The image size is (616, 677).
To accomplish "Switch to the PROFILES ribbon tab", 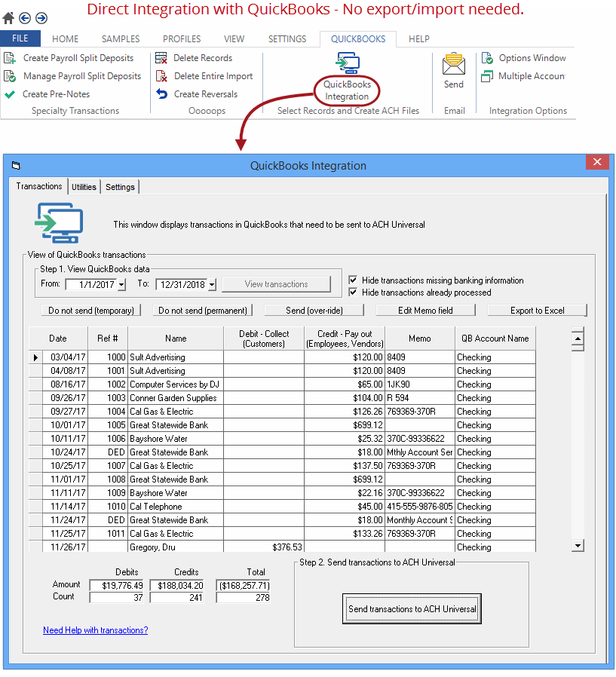I will point(182,39).
